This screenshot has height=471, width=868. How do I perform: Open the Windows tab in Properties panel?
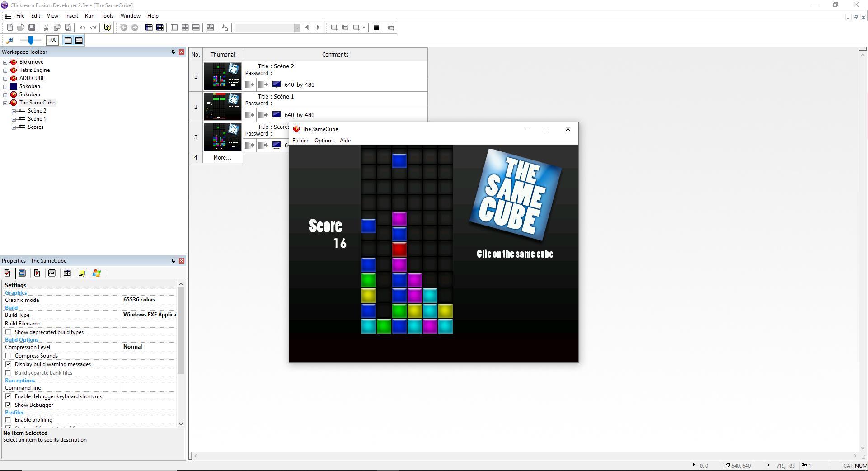click(97, 273)
